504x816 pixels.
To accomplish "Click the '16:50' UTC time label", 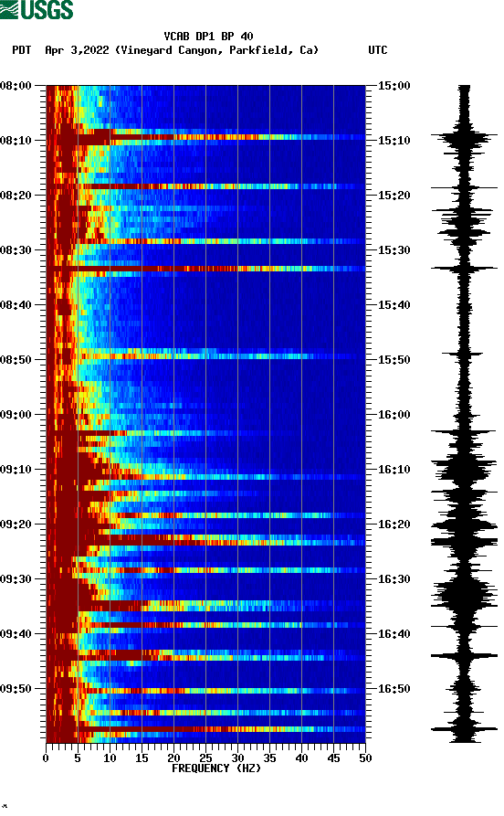I will (394, 688).
